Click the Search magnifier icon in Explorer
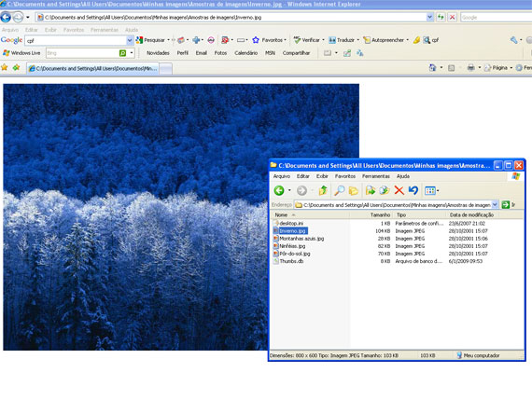 (339, 190)
